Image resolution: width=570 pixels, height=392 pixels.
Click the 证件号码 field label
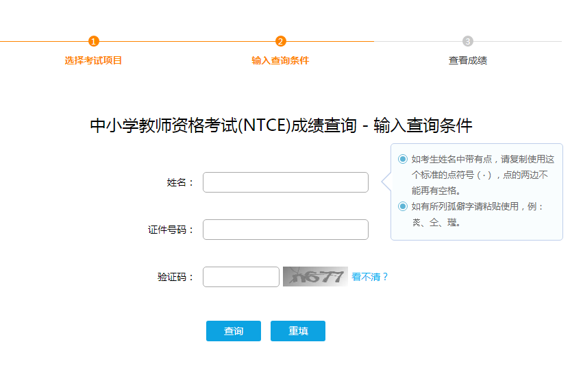[x=171, y=230]
